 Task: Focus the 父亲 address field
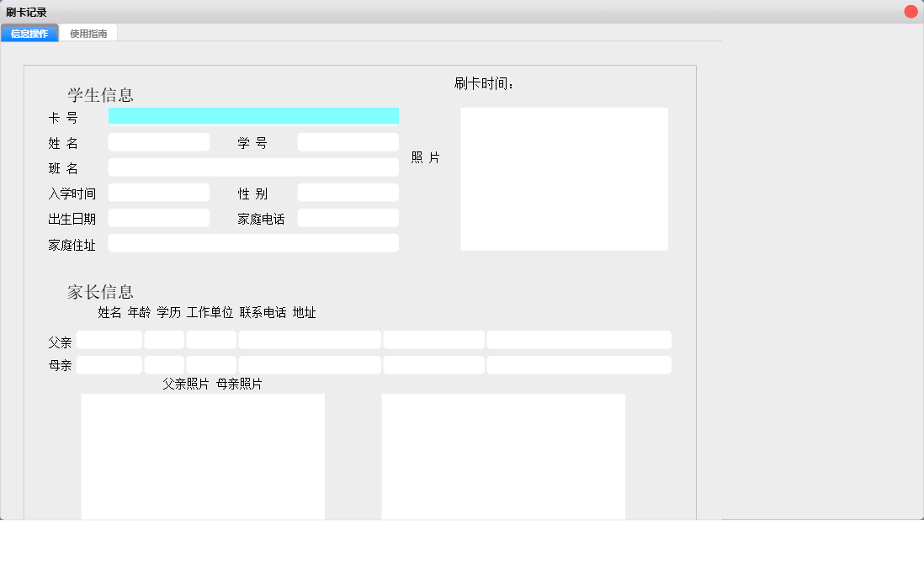pyautogui.click(x=579, y=340)
